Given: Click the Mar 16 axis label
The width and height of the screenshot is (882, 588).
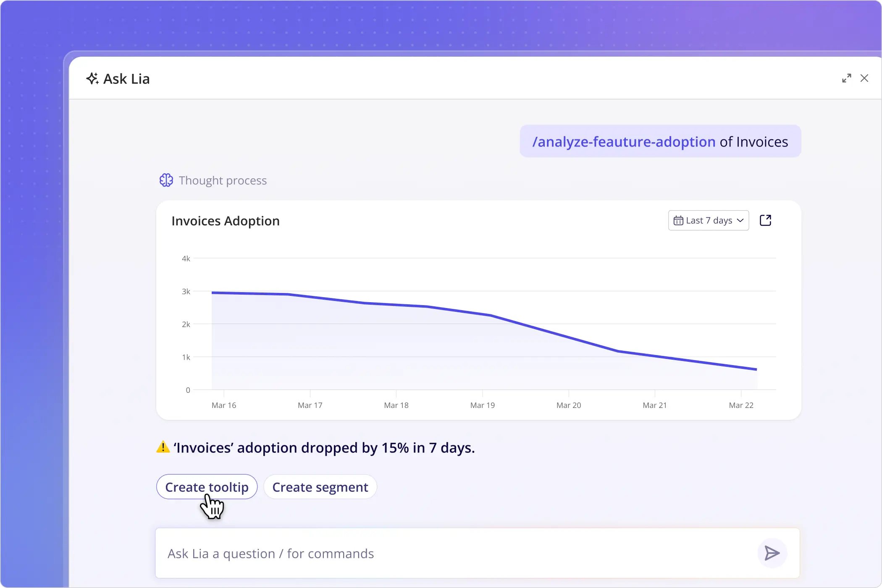Looking at the screenshot, I should tap(224, 405).
